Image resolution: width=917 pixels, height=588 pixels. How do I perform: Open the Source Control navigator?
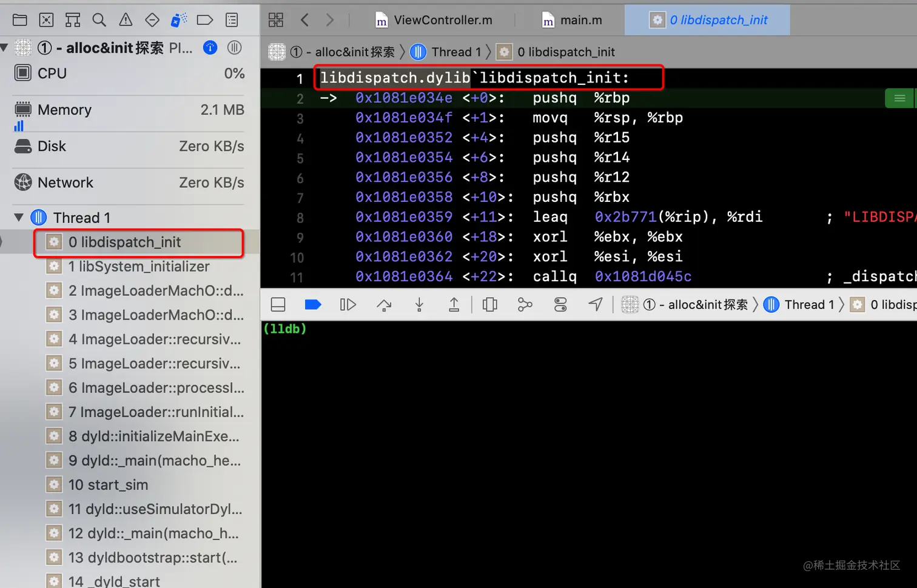coord(46,20)
